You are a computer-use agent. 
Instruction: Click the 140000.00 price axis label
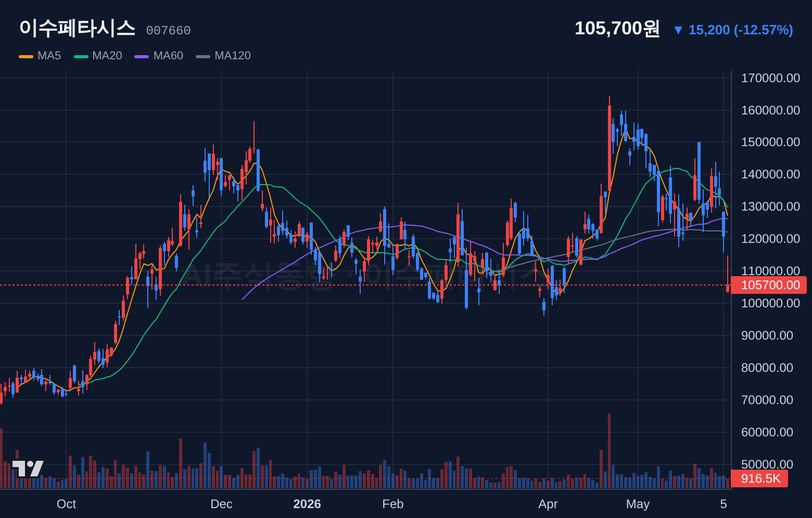770,174
